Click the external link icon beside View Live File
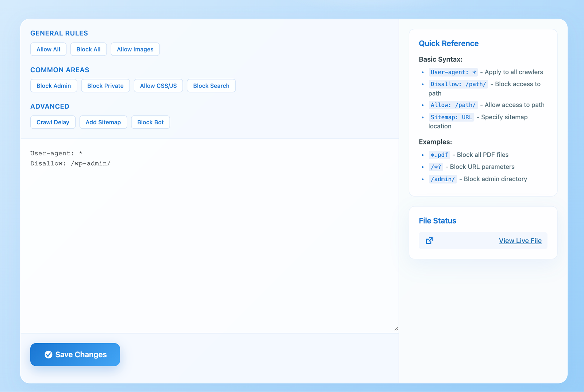Screen dimensions: 584x392 click(x=429, y=241)
